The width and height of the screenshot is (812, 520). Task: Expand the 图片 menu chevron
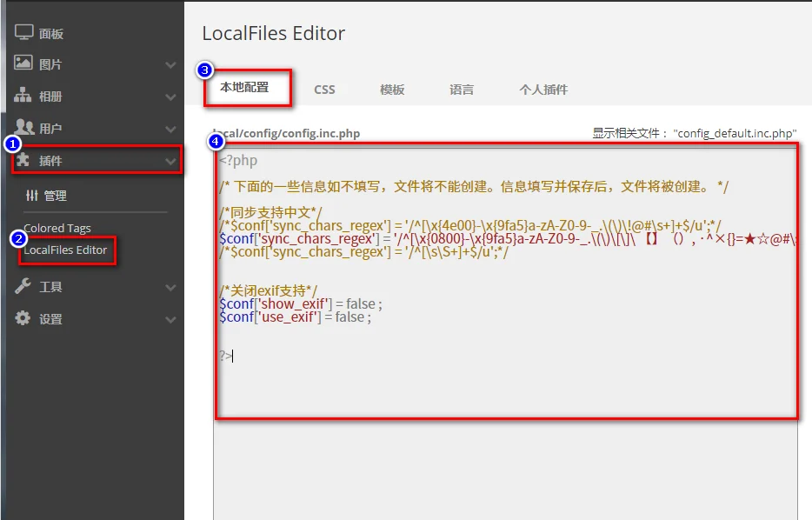click(170, 64)
